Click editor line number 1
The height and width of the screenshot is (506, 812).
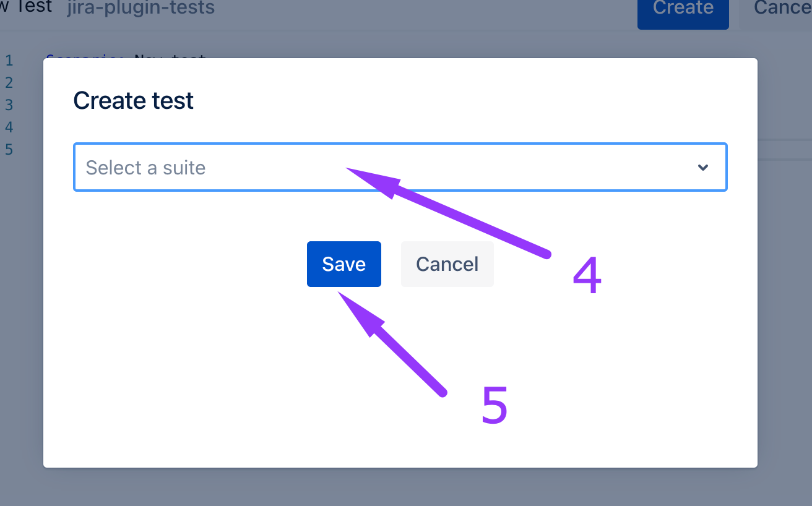pos(9,61)
